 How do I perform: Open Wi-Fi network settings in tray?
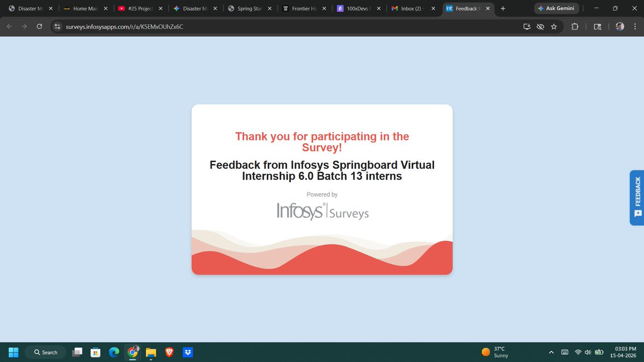pyautogui.click(x=578, y=352)
